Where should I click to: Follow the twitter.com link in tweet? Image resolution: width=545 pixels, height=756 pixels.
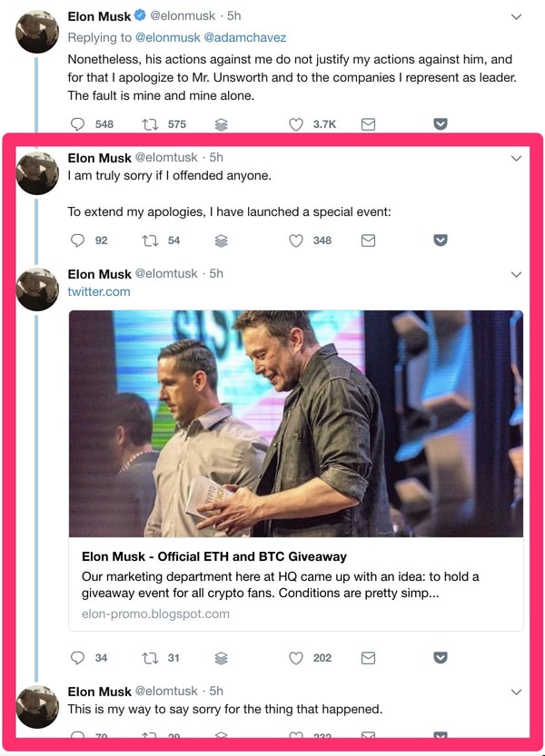(x=99, y=291)
